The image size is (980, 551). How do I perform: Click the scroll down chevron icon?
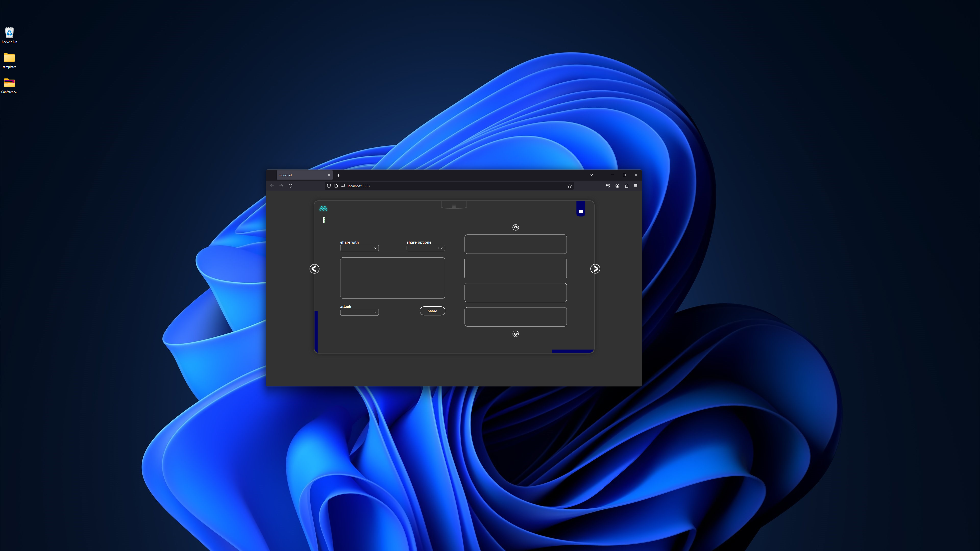point(516,334)
